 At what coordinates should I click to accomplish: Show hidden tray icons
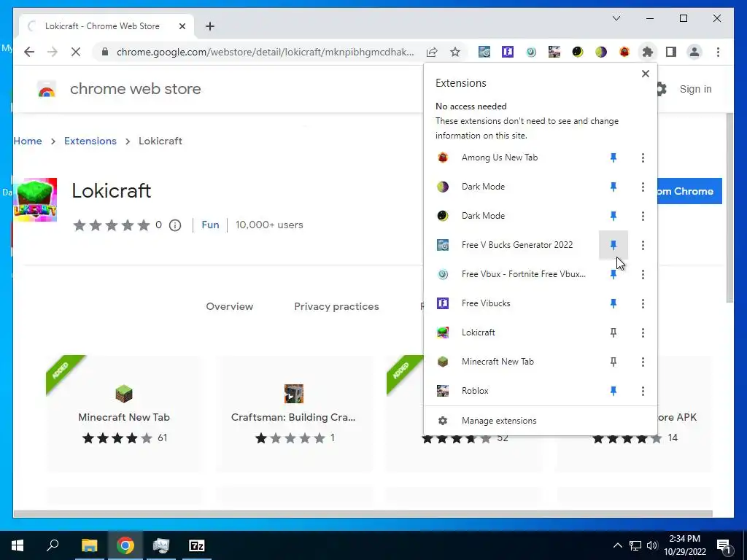(x=617, y=545)
